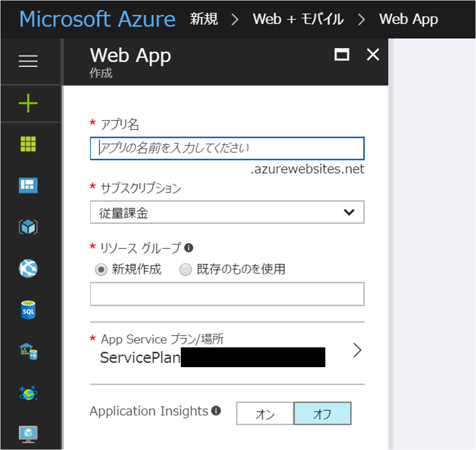Open the hamburger menu in the sidebar
This screenshot has height=450, width=476.
(28, 61)
